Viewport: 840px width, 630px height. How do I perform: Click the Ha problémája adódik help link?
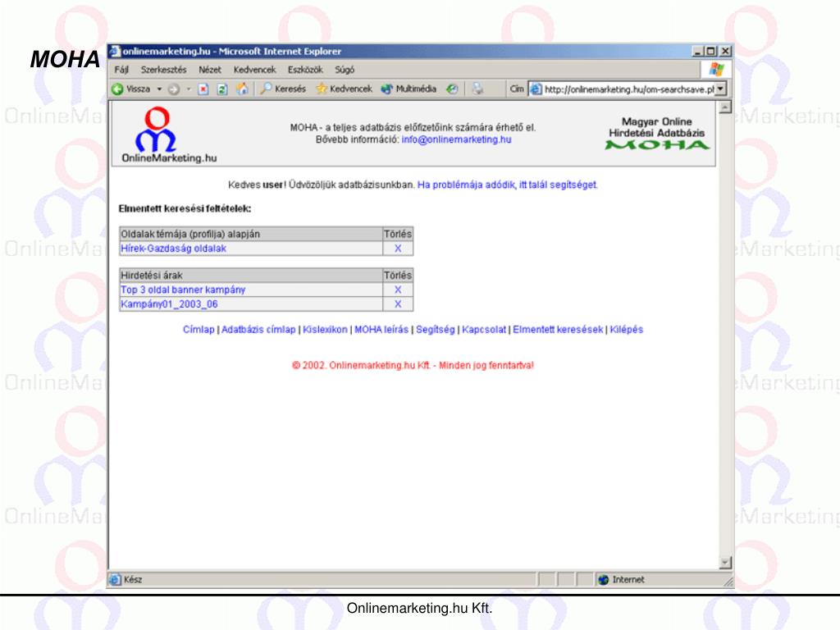pyautogui.click(x=507, y=185)
